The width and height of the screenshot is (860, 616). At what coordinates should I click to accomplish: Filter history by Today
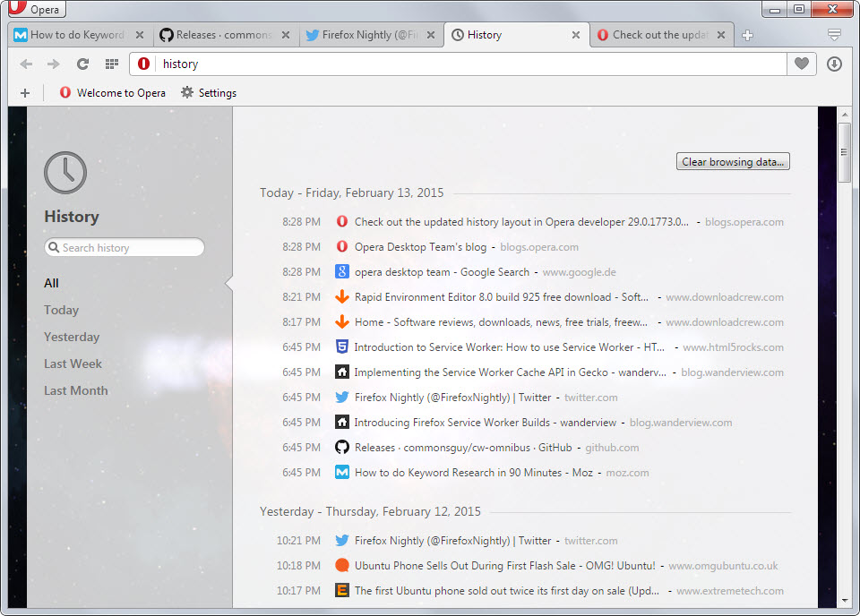[62, 310]
